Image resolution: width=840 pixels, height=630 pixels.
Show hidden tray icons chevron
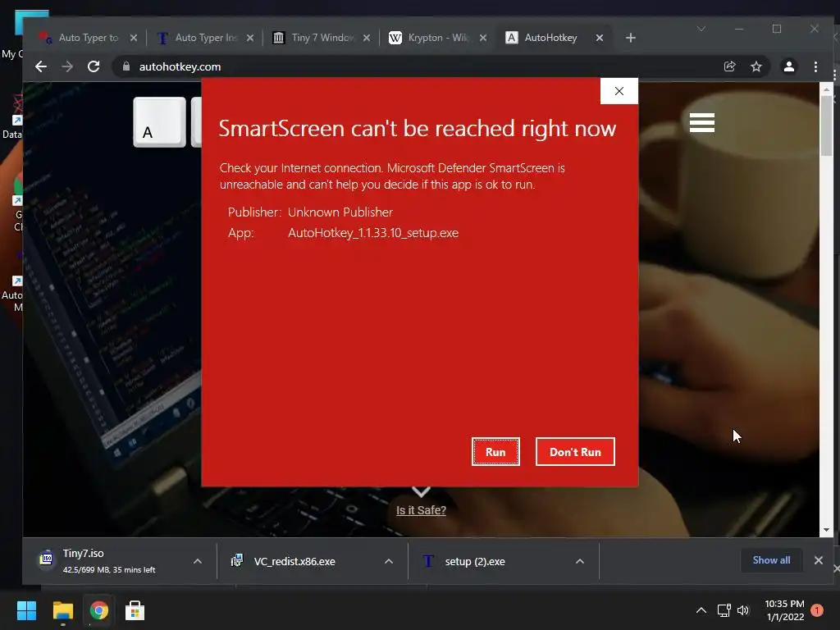point(701,610)
